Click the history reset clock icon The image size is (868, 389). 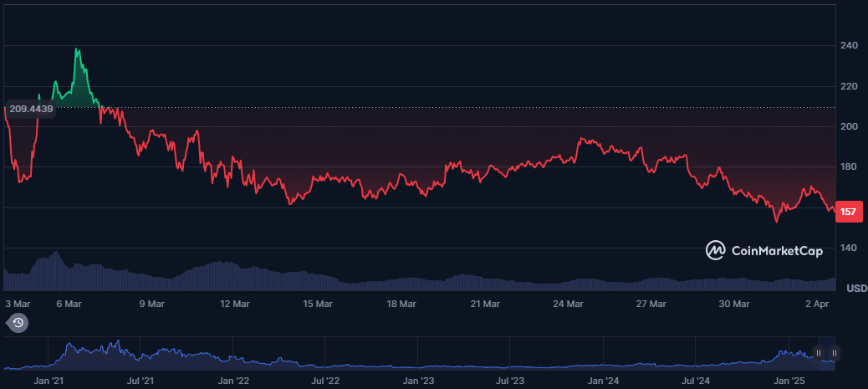click(18, 323)
